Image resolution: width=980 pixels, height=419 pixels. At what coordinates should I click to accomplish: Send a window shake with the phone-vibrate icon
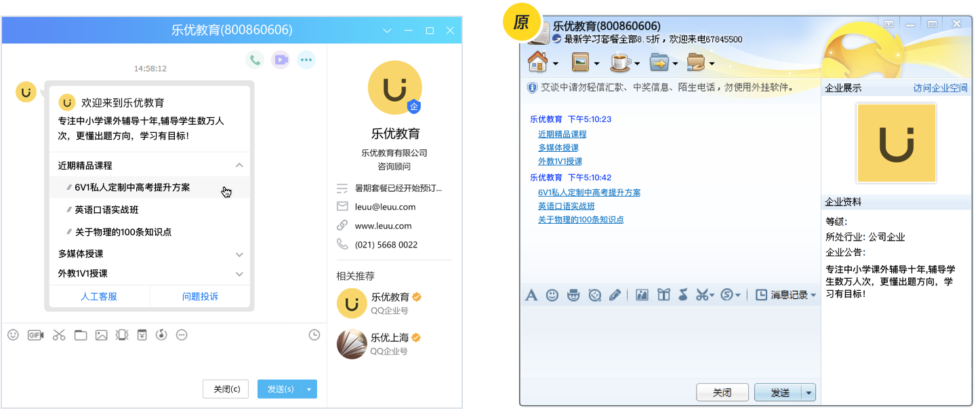121,334
